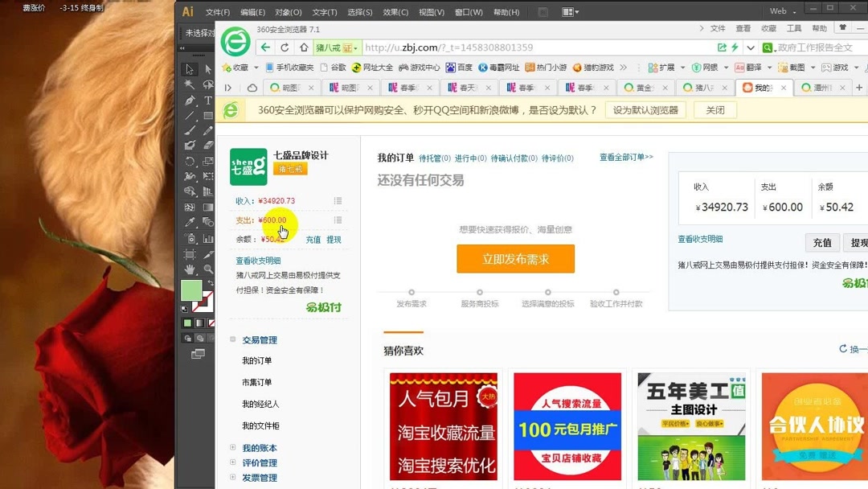
Task: Click the browser refresh icon
Action: pyautogui.click(x=285, y=47)
